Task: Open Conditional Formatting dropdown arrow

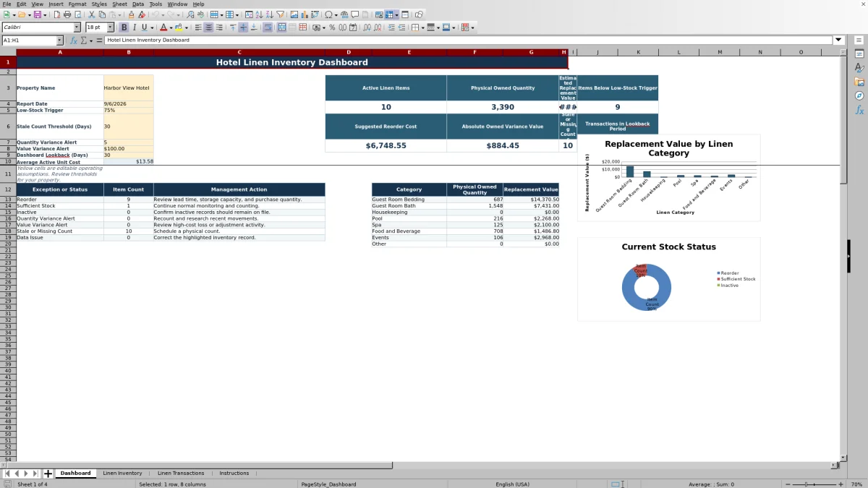Action: click(x=472, y=27)
